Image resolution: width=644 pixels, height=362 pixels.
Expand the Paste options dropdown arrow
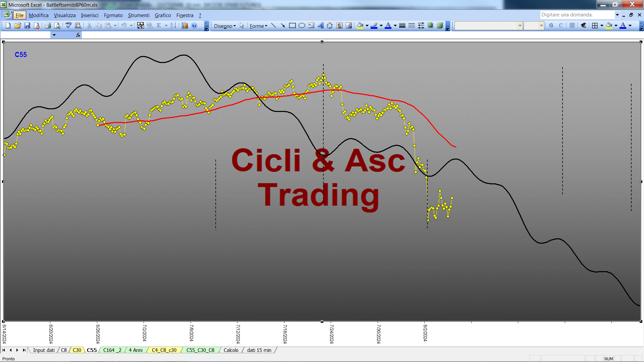pyautogui.click(x=115, y=25)
